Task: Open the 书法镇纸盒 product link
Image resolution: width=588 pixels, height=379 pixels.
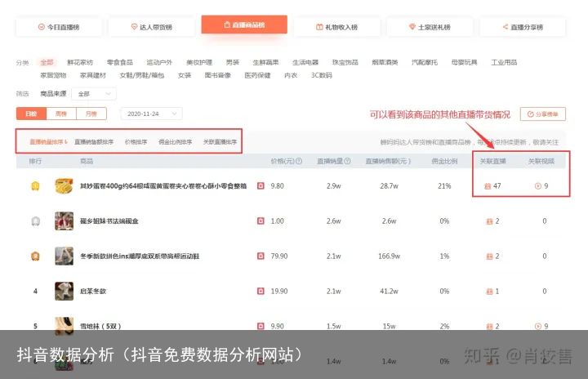Action: coord(109,221)
